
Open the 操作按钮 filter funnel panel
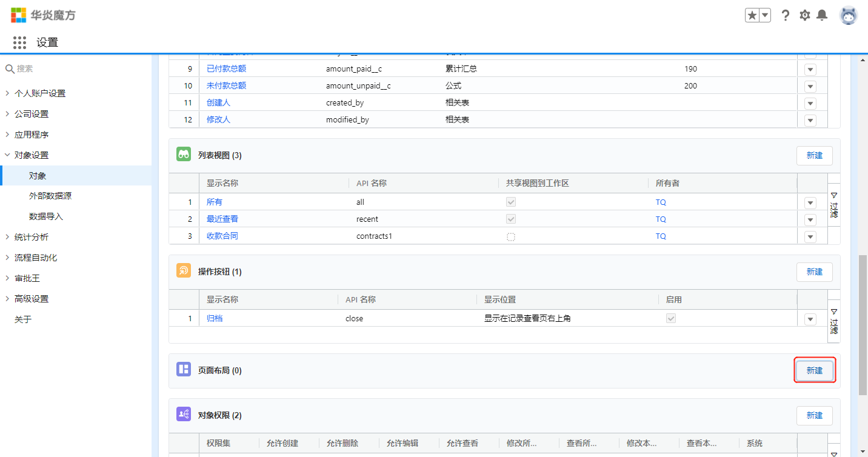point(834,321)
